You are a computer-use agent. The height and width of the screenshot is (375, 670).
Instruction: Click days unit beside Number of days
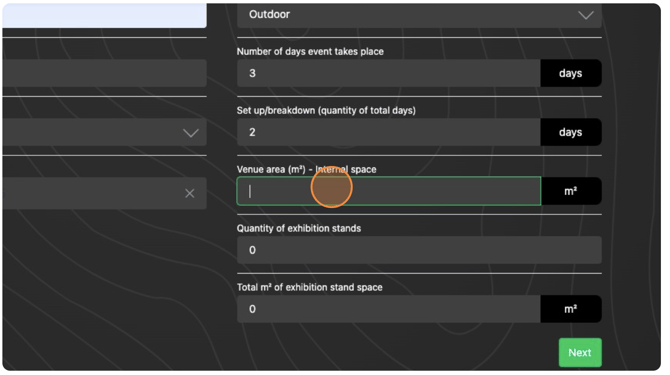pos(571,73)
